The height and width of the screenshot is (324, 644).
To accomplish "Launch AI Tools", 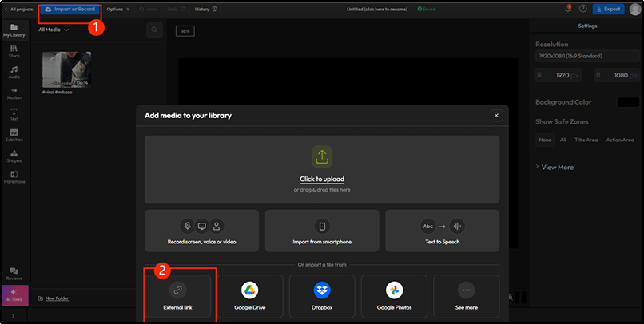I will click(x=15, y=295).
